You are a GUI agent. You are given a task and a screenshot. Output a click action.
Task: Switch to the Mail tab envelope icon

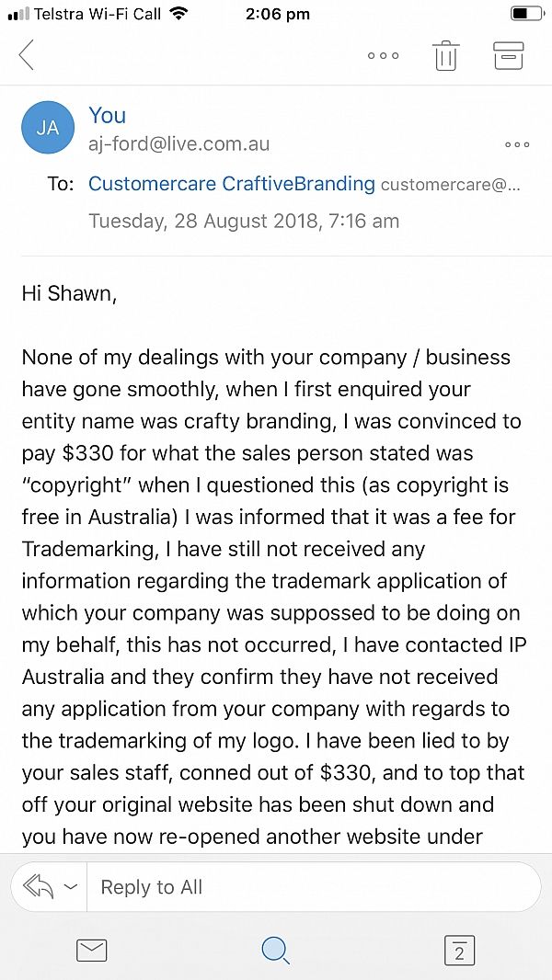91,951
